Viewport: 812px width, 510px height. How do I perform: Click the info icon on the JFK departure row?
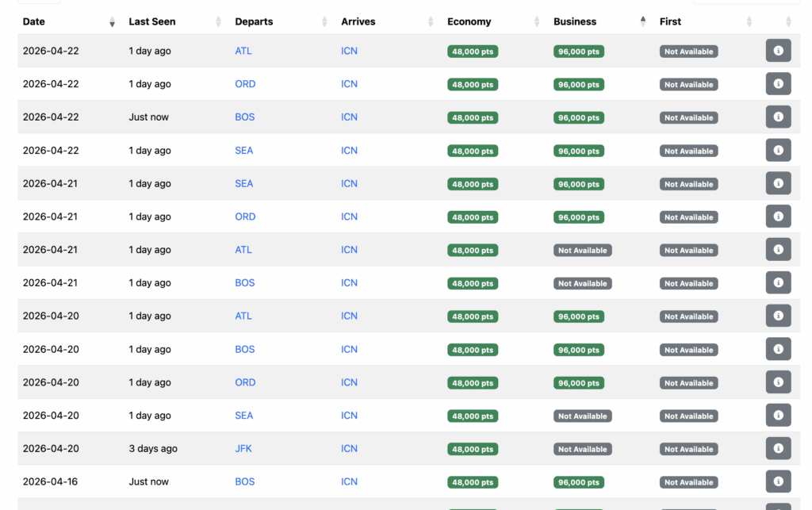[x=778, y=448]
